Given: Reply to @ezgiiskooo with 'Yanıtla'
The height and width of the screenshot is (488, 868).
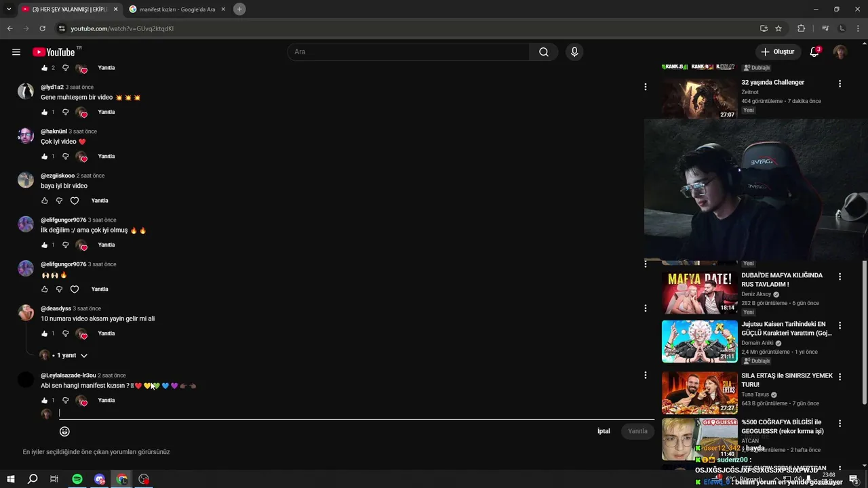Looking at the screenshot, I should click(x=100, y=201).
